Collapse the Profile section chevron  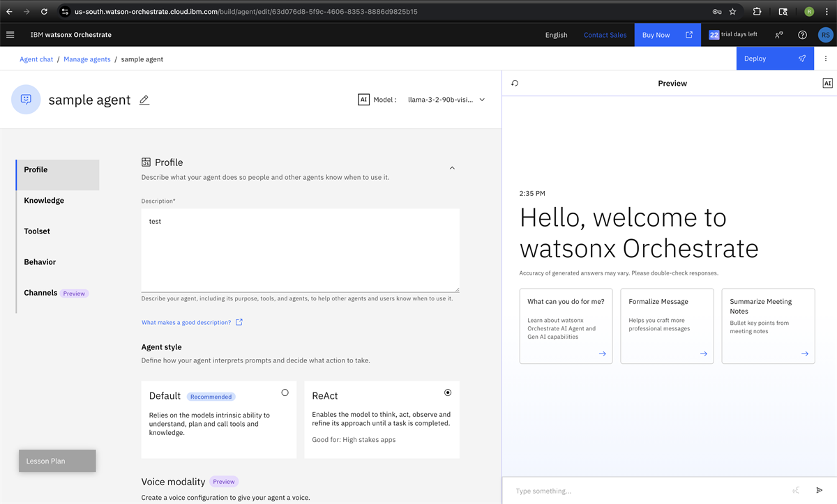click(x=452, y=168)
